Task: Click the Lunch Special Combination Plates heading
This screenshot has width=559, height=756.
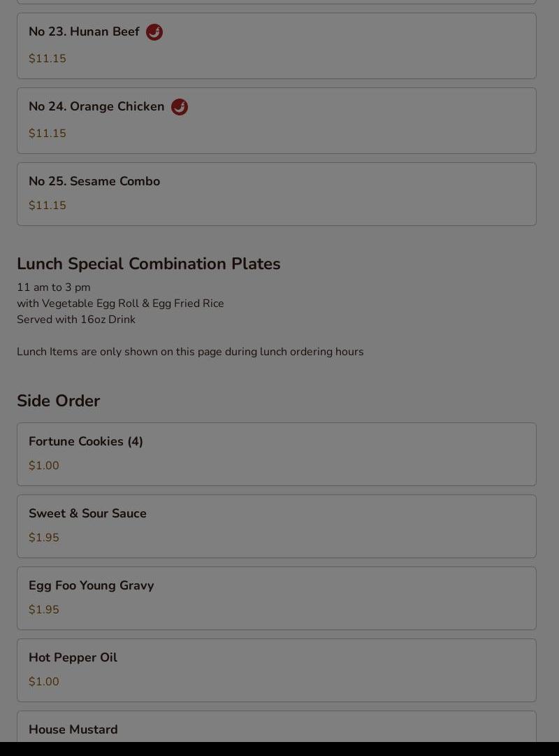Action: [x=148, y=264]
